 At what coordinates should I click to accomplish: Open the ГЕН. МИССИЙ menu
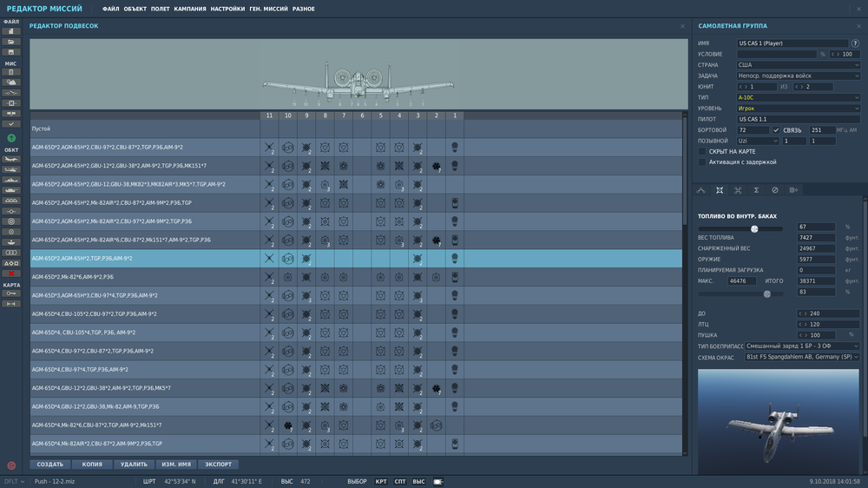268,9
